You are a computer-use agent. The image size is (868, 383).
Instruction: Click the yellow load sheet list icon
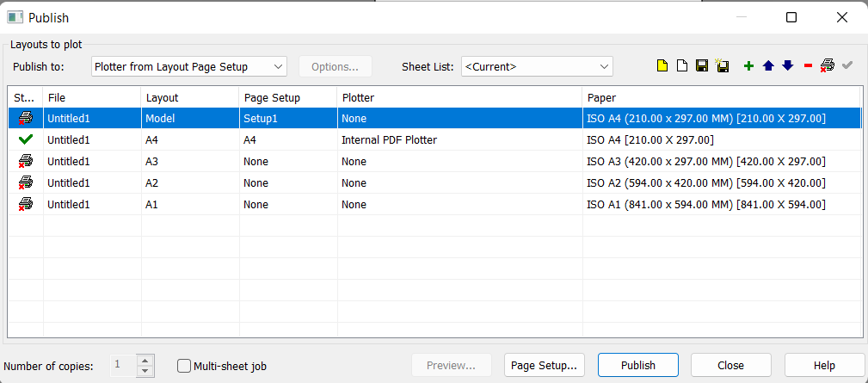click(662, 66)
